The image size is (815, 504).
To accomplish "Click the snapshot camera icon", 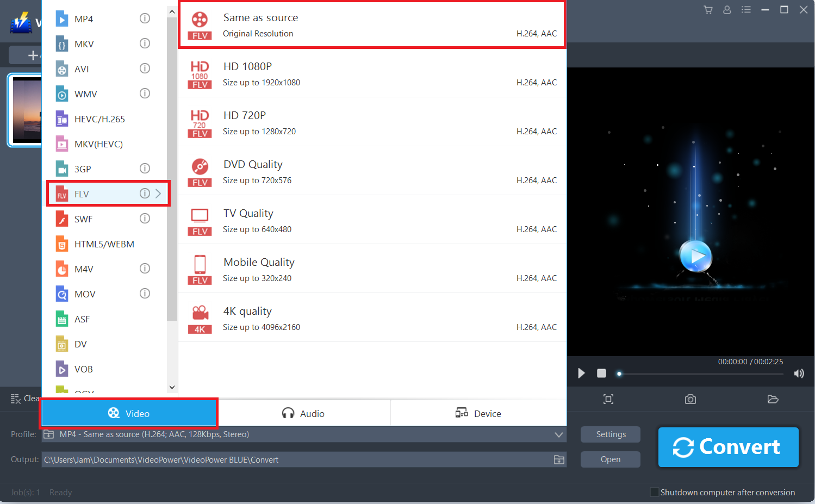I will point(690,400).
